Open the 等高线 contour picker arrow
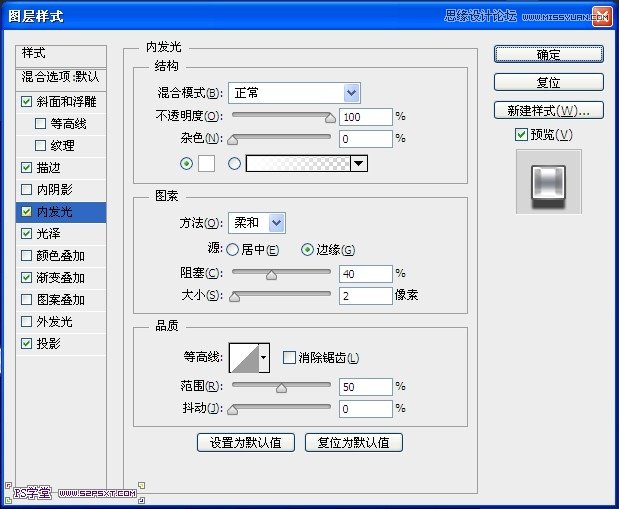Image resolution: width=619 pixels, height=509 pixels. coord(264,358)
